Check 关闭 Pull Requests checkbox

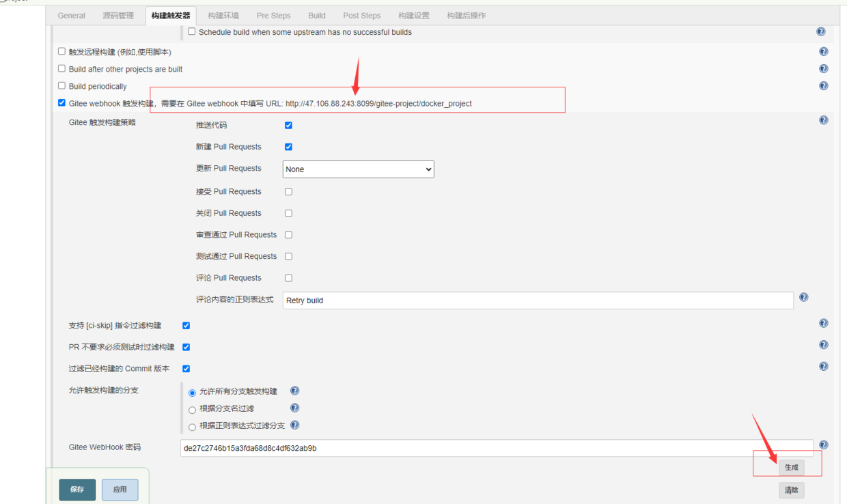point(288,214)
